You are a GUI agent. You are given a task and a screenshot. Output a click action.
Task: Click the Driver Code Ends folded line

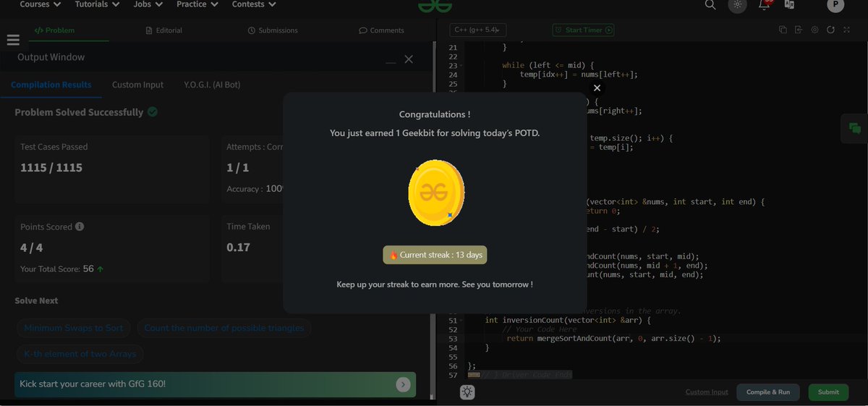(520, 375)
